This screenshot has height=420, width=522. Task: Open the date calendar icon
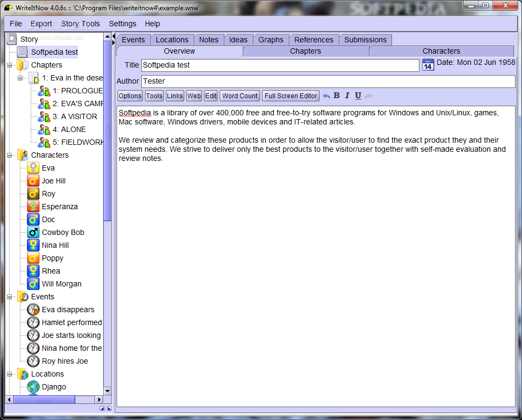[x=428, y=64]
